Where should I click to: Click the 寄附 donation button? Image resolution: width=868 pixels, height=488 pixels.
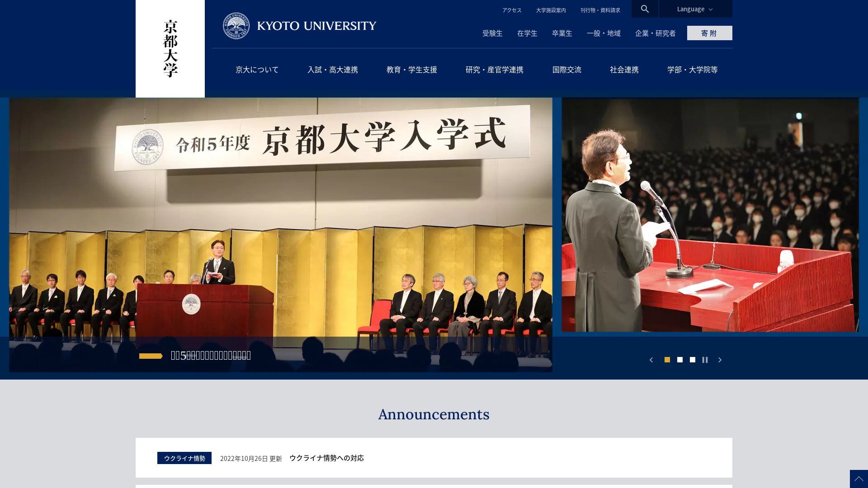(x=709, y=33)
